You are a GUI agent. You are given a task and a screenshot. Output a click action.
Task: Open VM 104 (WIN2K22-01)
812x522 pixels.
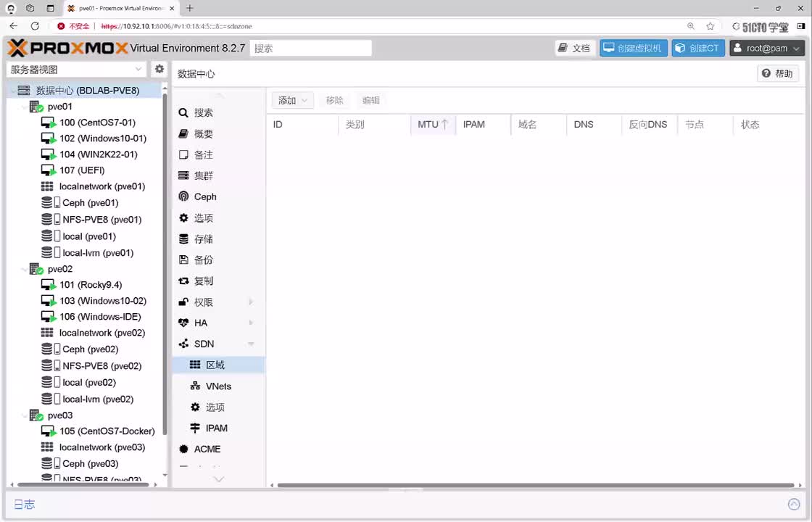(98, 155)
